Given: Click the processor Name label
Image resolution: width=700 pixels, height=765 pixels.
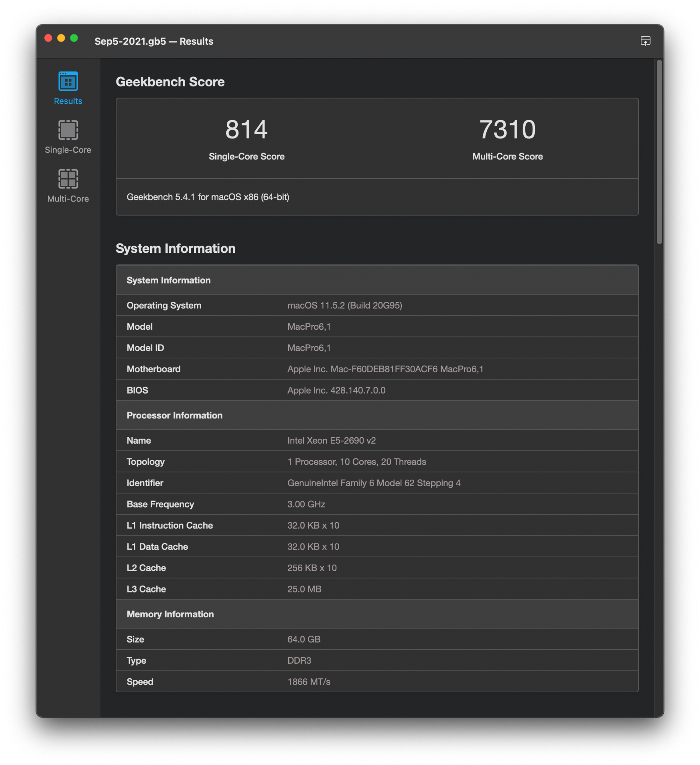Looking at the screenshot, I should coord(139,441).
